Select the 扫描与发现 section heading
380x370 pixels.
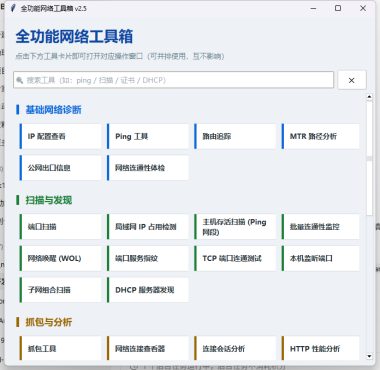(x=49, y=200)
